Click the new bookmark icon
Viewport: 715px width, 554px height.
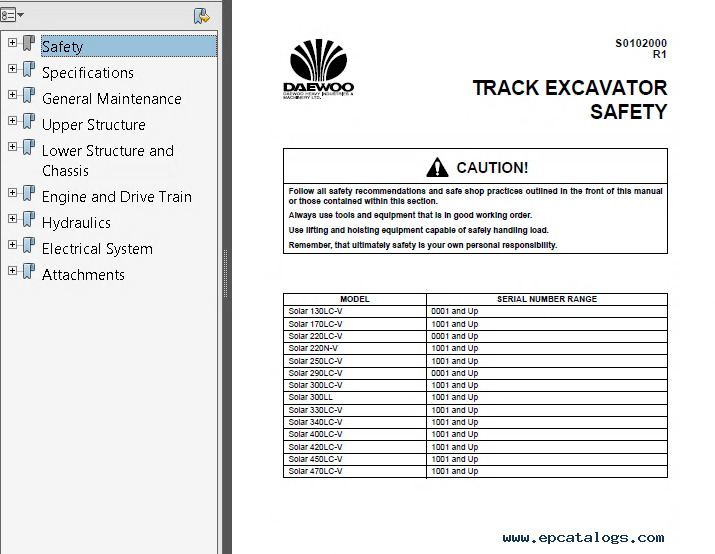202,16
